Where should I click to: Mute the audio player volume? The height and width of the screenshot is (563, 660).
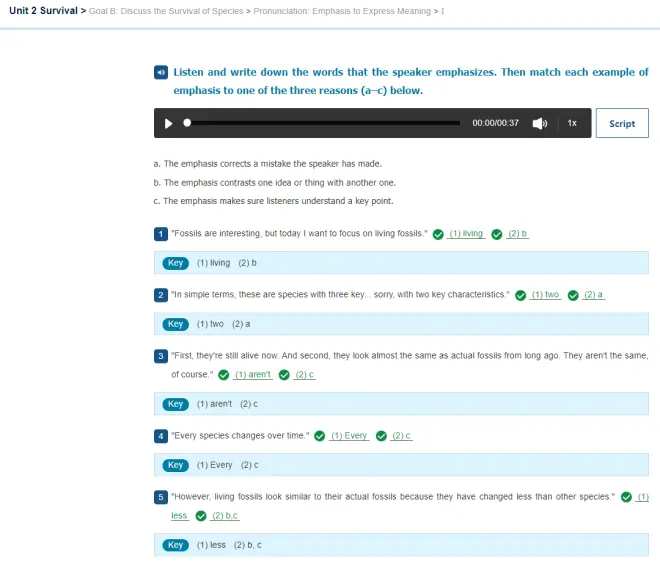[x=540, y=123]
